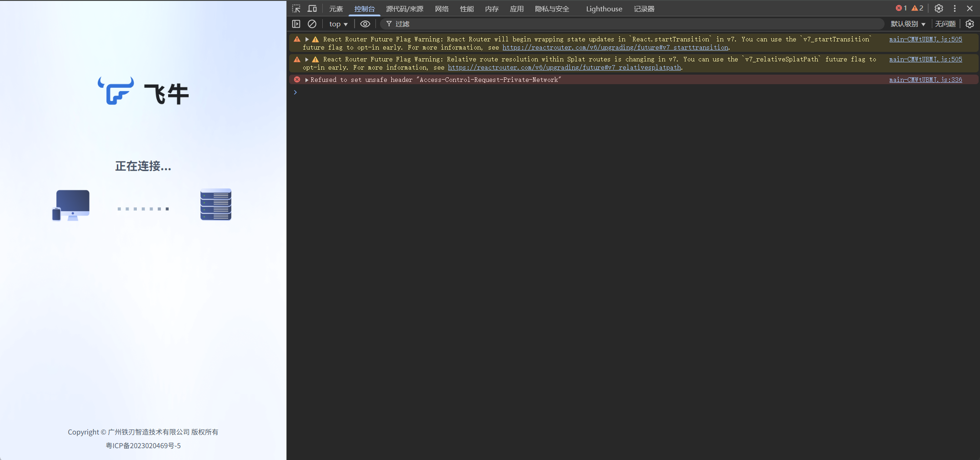
Task: Click the Copyright 广州铁刃智造技术有限公司 text
Action: click(x=143, y=432)
